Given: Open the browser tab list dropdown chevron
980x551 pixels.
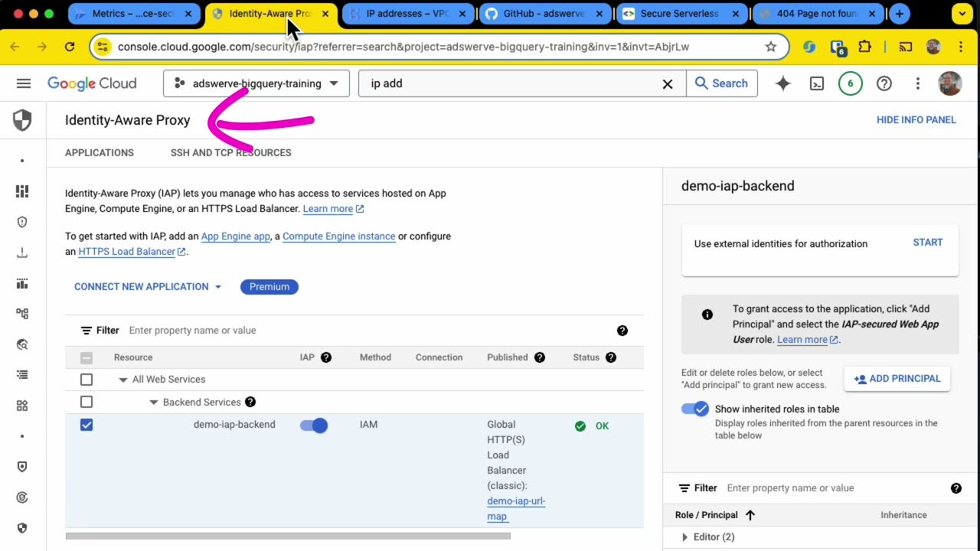Looking at the screenshot, I should click(x=962, y=14).
